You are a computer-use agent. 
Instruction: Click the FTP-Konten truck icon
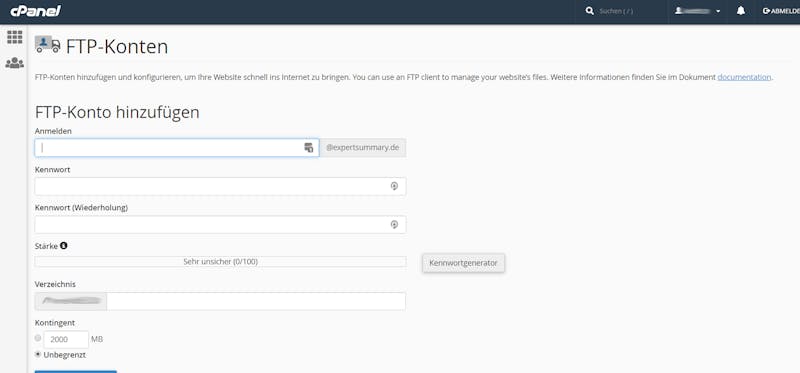tap(47, 44)
